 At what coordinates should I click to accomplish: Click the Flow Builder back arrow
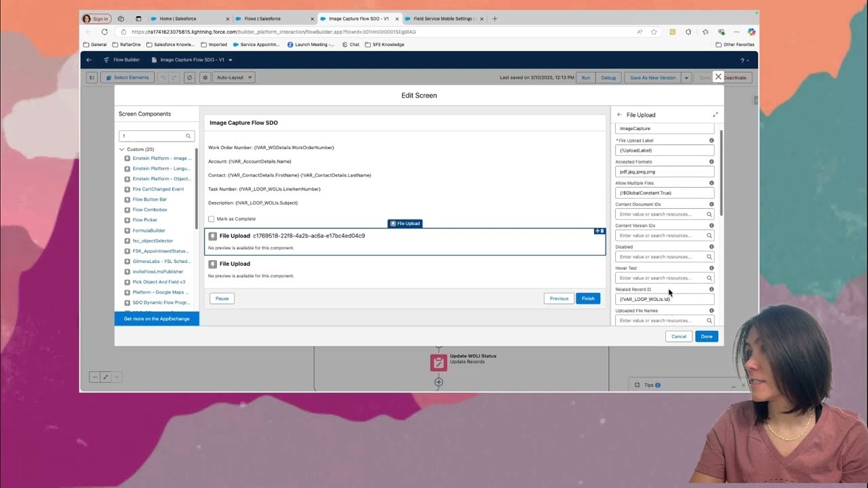[89, 60]
